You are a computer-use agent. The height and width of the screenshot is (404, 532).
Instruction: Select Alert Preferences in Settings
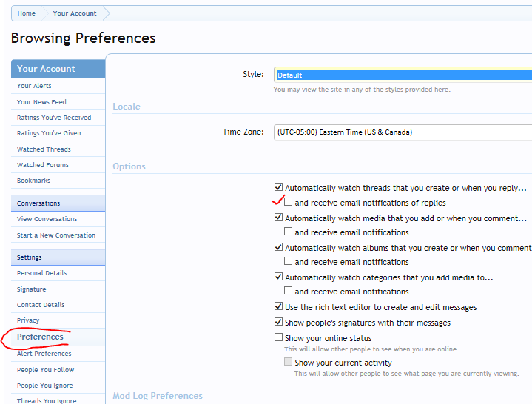[44, 354]
